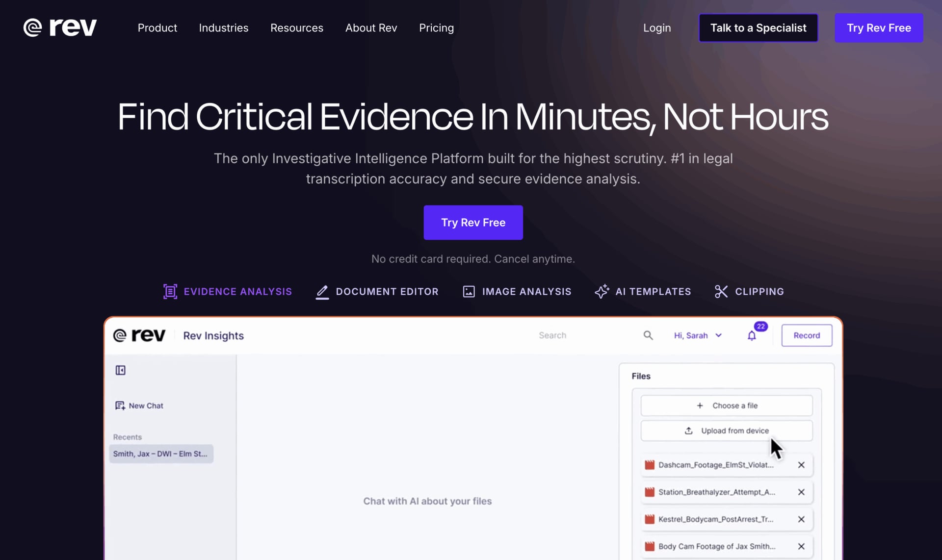942x560 pixels.
Task: Click the magnifying glass search icon
Action: [648, 335]
